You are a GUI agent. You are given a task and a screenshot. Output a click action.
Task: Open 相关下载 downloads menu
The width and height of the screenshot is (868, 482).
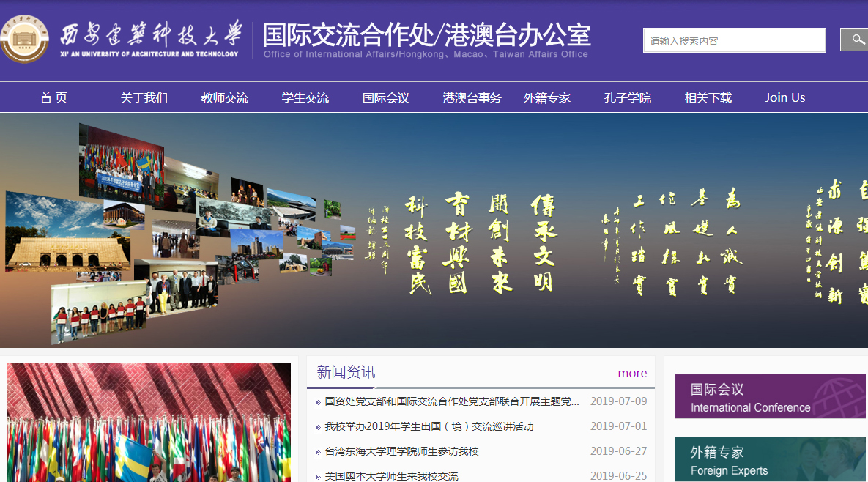click(x=708, y=97)
